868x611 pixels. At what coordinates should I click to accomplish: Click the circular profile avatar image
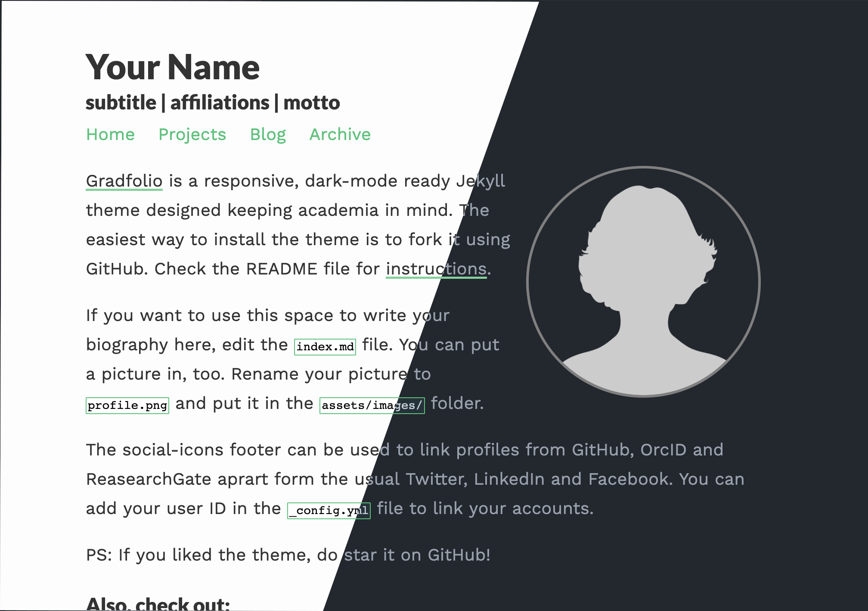[643, 282]
